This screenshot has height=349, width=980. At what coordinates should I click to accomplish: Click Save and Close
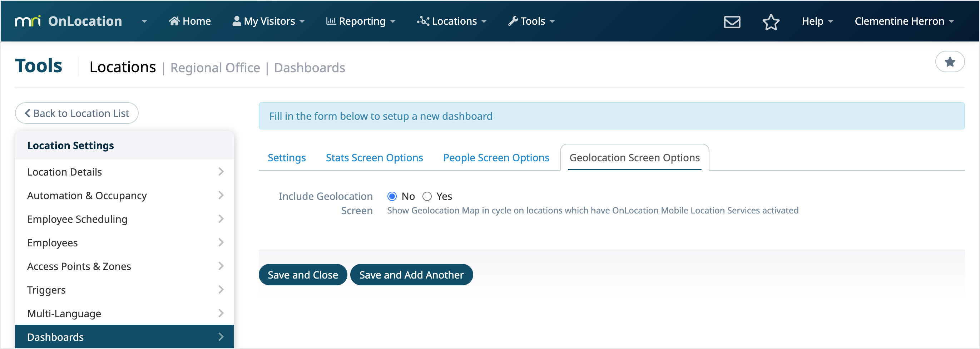[x=302, y=274]
